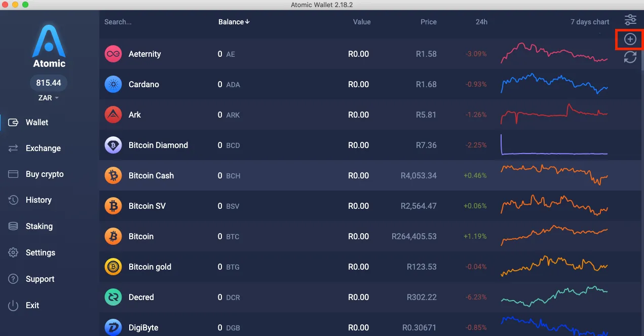644x336 pixels.
Task: Open the ZAR currency dropdown
Action: [x=49, y=98]
